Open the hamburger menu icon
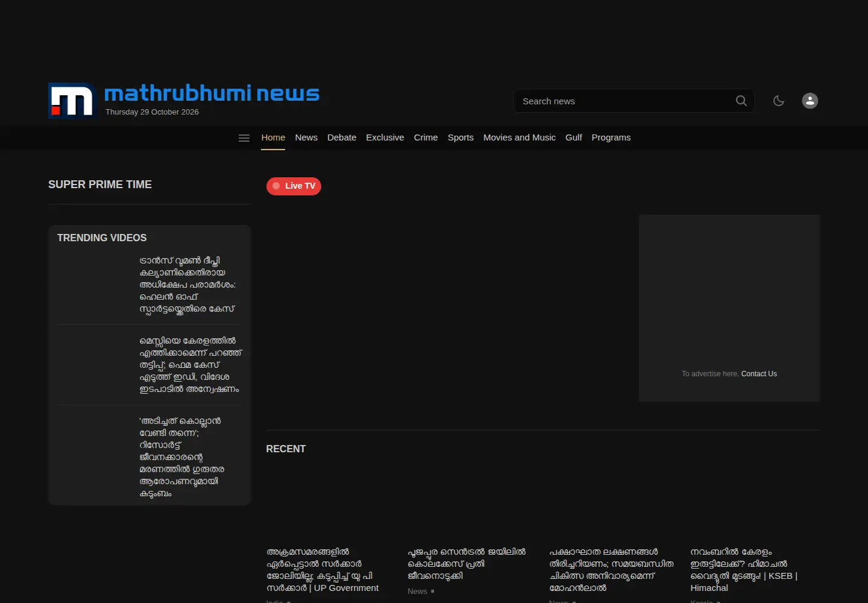The height and width of the screenshot is (603, 868). tap(244, 138)
